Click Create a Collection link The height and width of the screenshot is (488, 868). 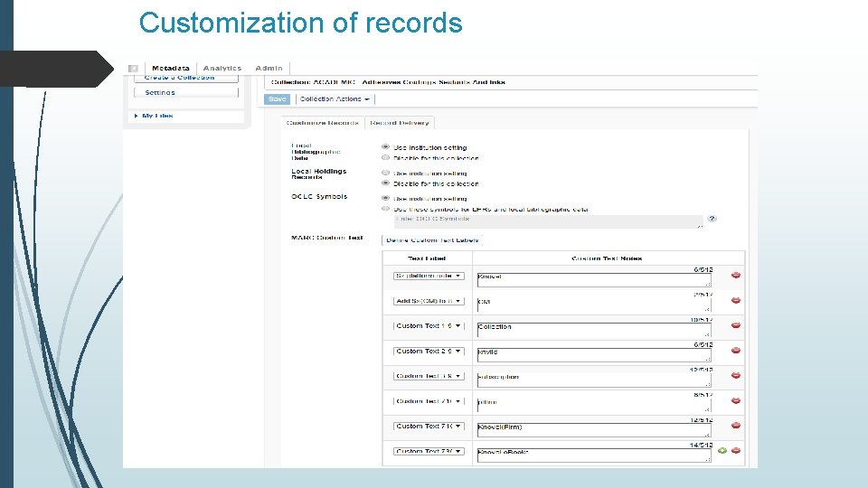pos(186,78)
